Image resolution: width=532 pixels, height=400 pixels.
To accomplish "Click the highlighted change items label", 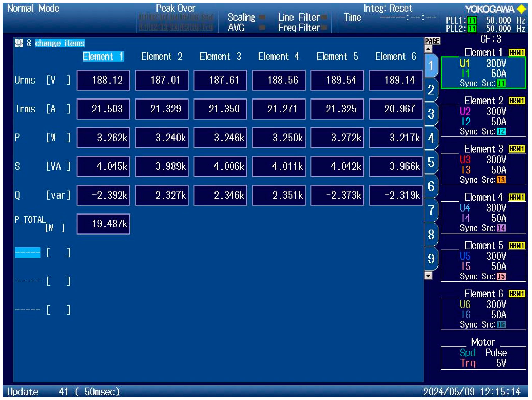I will click(60, 43).
